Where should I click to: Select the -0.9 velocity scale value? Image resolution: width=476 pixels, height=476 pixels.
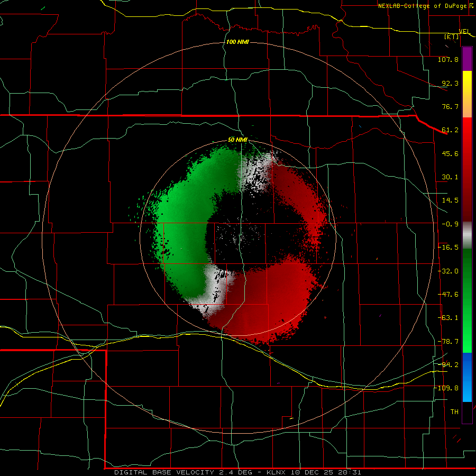tap(450, 224)
